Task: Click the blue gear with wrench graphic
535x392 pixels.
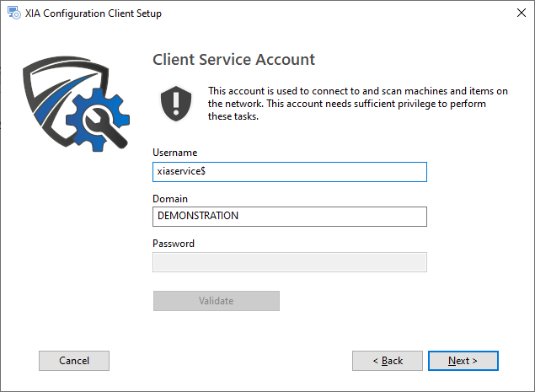Action: [99, 119]
